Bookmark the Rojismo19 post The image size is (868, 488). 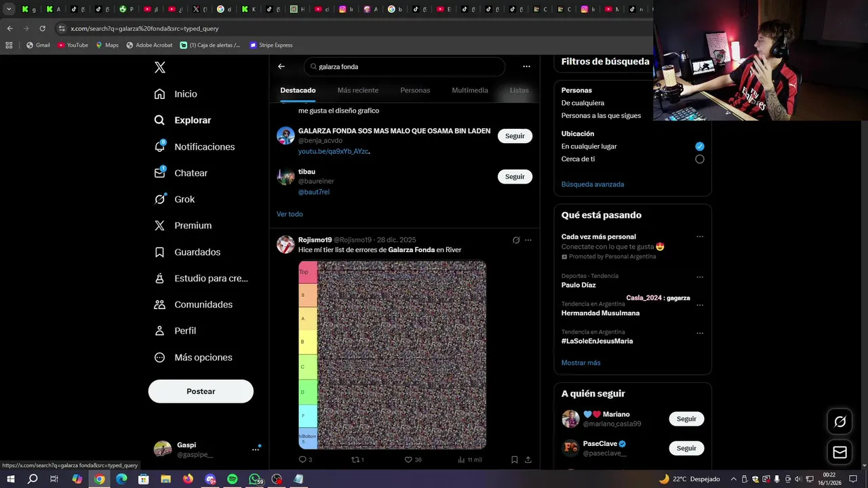[x=514, y=460]
